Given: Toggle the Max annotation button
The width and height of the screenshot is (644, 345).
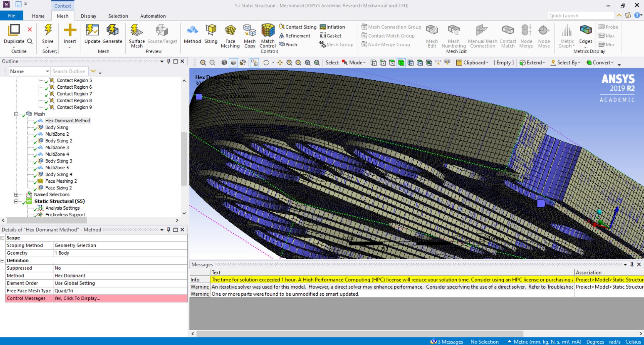Looking at the screenshot, I should 607,36.
